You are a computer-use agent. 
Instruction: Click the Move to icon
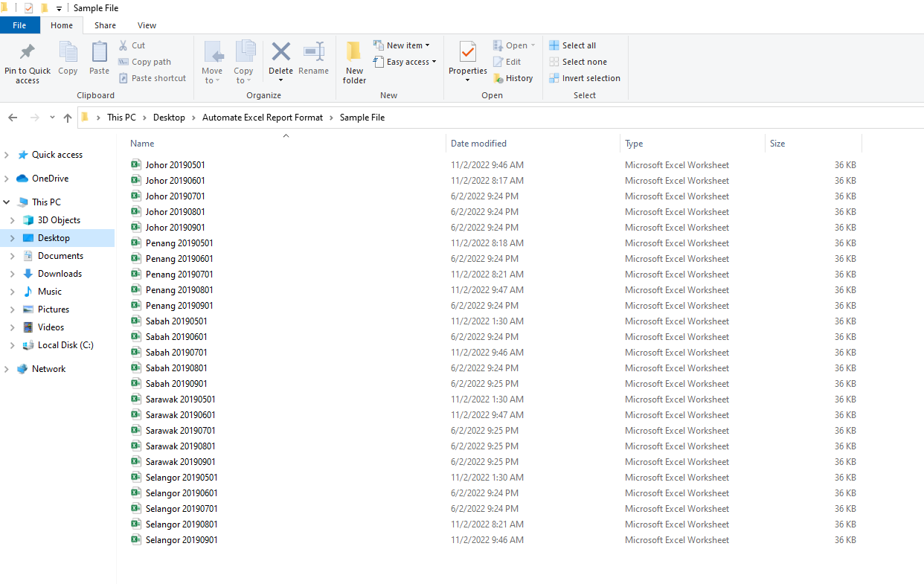(x=212, y=52)
